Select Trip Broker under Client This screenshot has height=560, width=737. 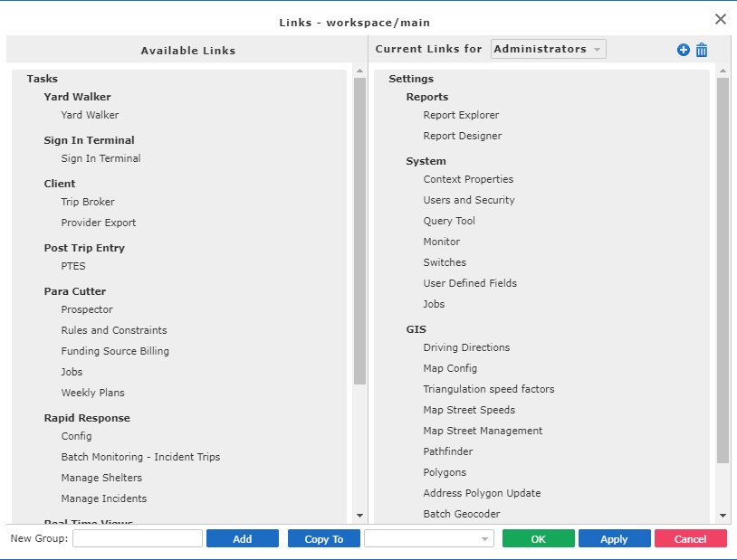pos(87,202)
